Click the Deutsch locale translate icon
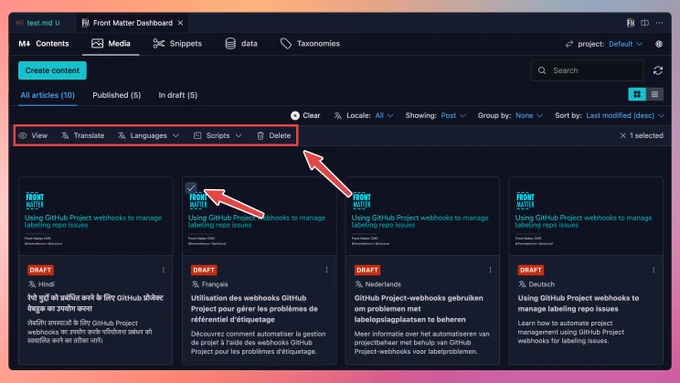 click(522, 285)
